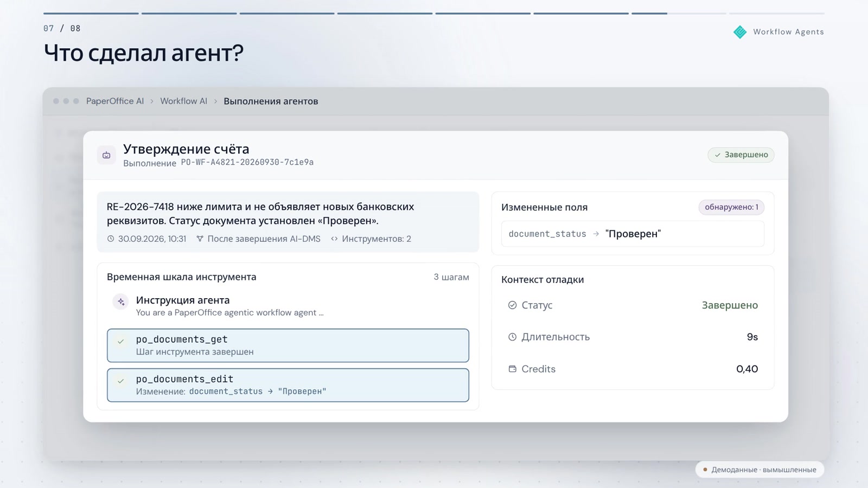Select the po_documents_get timeline step
This screenshot has width=868, height=488.
(288, 345)
